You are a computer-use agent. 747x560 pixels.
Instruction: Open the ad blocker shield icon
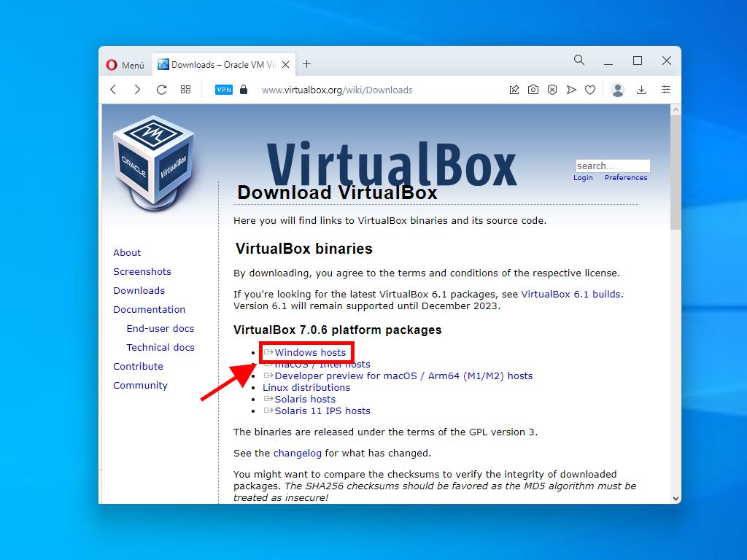[551, 89]
